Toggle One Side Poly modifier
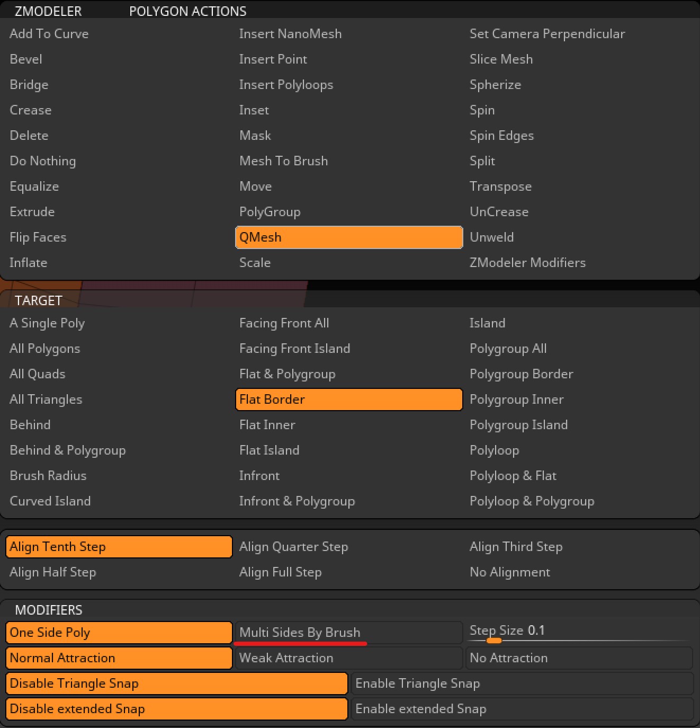Viewport: 700px width, 728px height. (119, 632)
